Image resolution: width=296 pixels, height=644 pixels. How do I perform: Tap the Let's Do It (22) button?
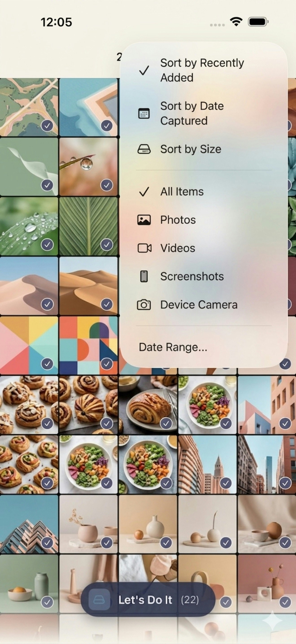(148, 600)
